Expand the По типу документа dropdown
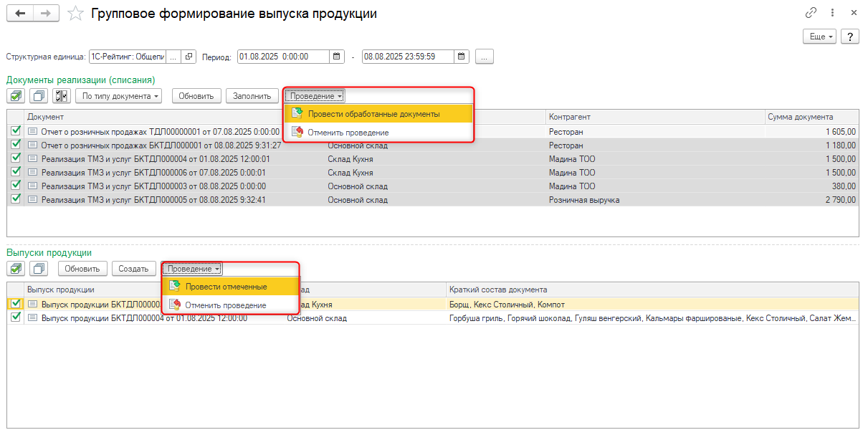Screen dimensions: 868x435 pyautogui.click(x=119, y=95)
